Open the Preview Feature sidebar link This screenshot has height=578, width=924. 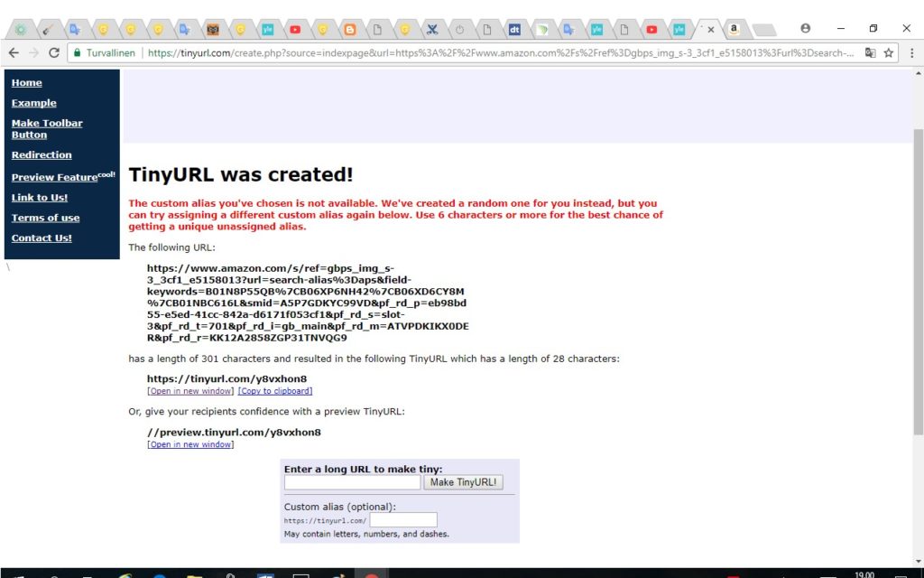click(x=54, y=178)
